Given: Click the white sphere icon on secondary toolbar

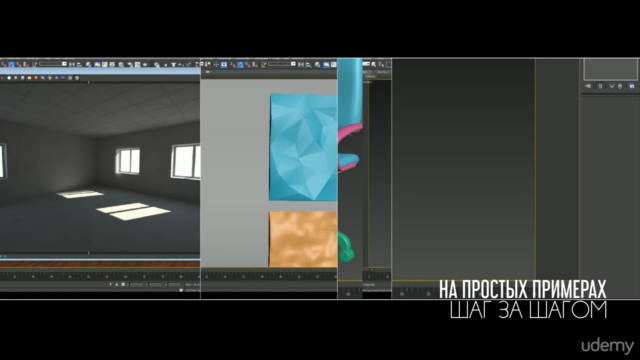Looking at the screenshot, I should [9, 78].
